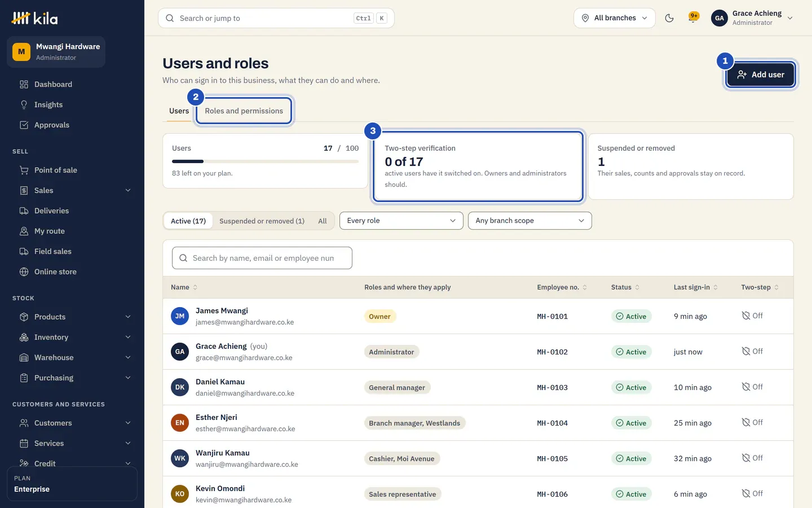812x508 pixels.
Task: Click Esther Njeri's two-step Off indicator
Action: [x=752, y=423]
